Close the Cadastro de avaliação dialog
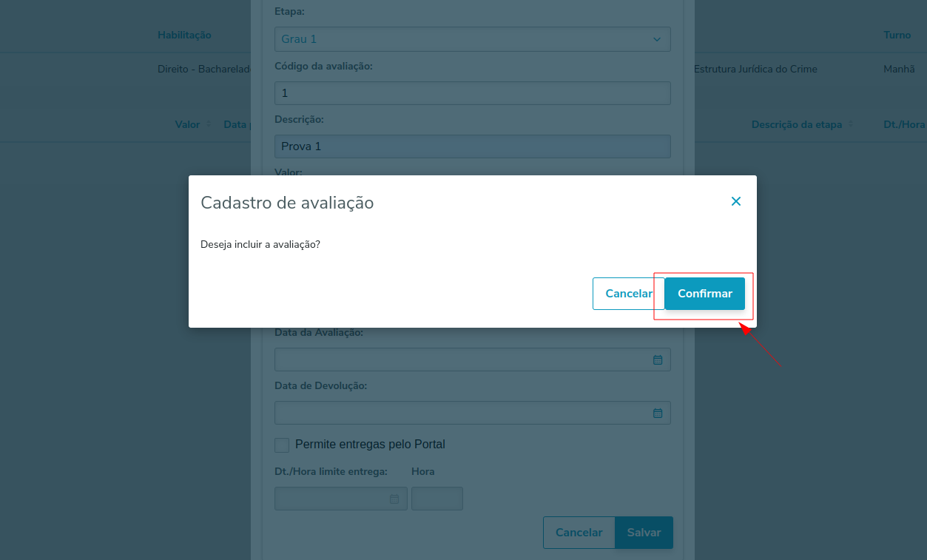Image resolution: width=927 pixels, height=560 pixels. point(735,201)
